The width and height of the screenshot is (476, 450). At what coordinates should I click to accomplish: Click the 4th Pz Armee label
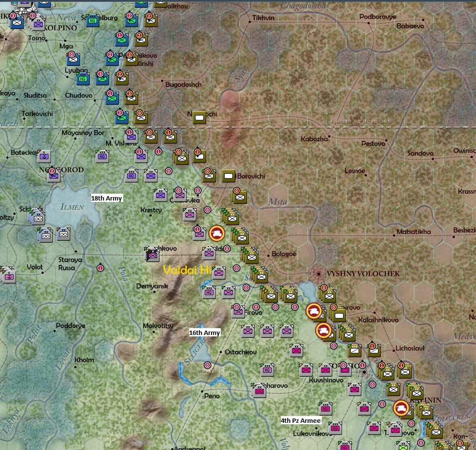(300, 420)
